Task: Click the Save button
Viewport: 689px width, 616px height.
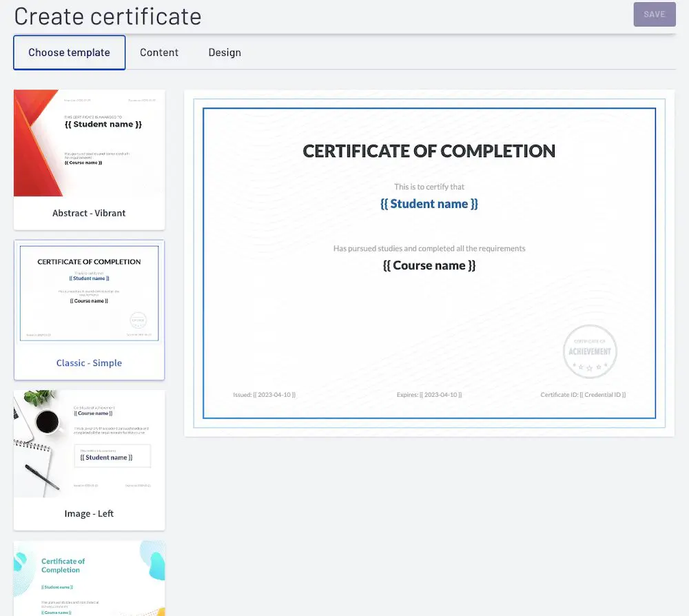Action: 654,14
